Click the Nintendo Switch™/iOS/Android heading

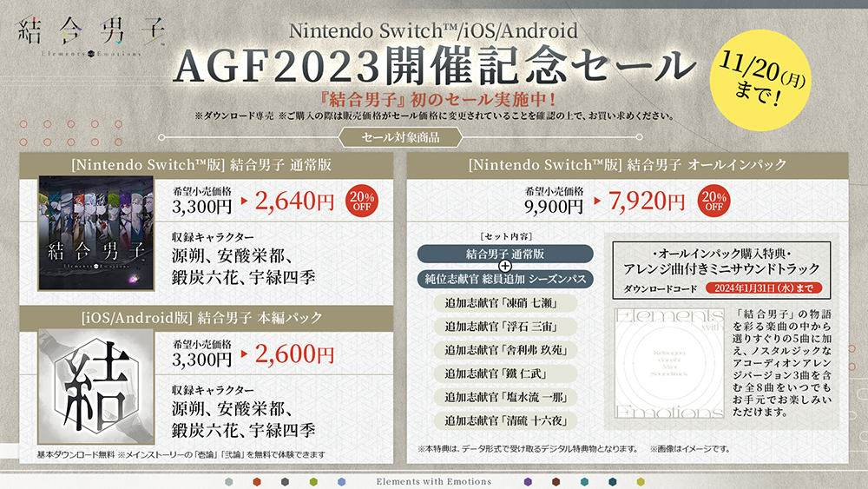[433, 30]
